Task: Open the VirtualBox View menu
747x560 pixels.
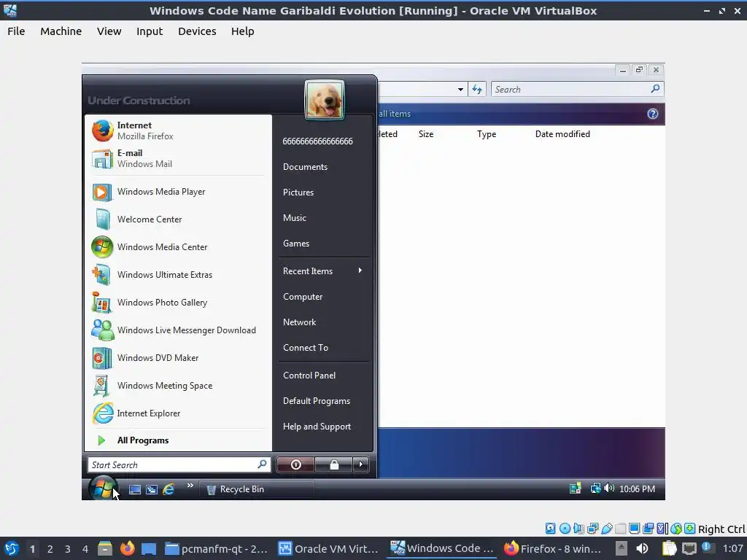Action: pos(109,31)
